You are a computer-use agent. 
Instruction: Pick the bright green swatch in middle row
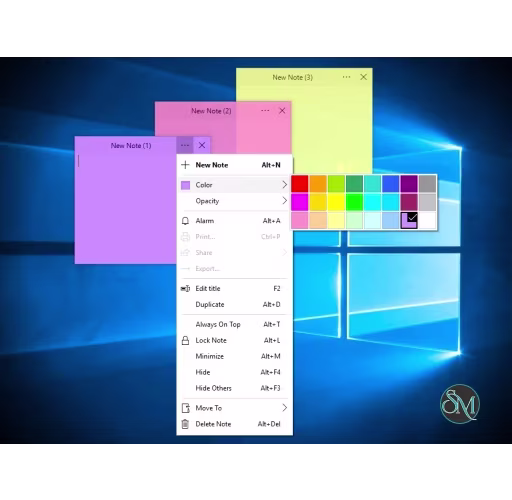click(354, 202)
